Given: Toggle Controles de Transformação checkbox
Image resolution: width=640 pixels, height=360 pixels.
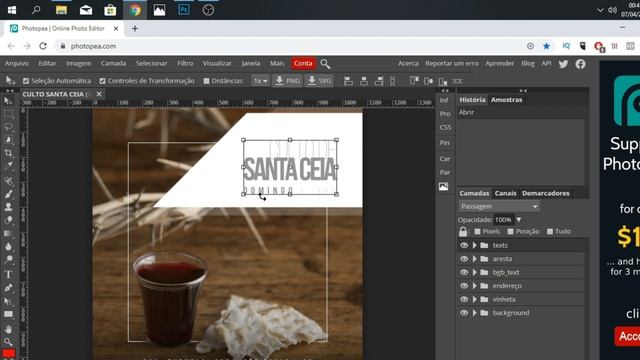Looking at the screenshot, I should tap(102, 81).
